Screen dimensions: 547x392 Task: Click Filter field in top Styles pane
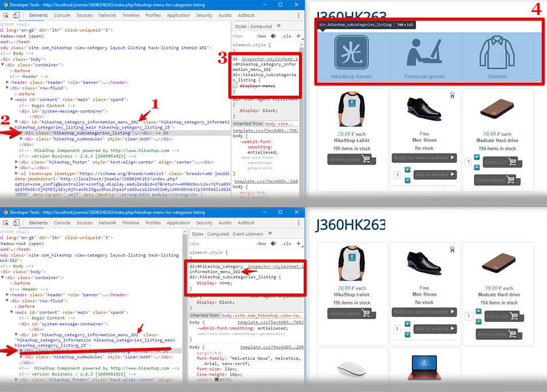(x=242, y=36)
